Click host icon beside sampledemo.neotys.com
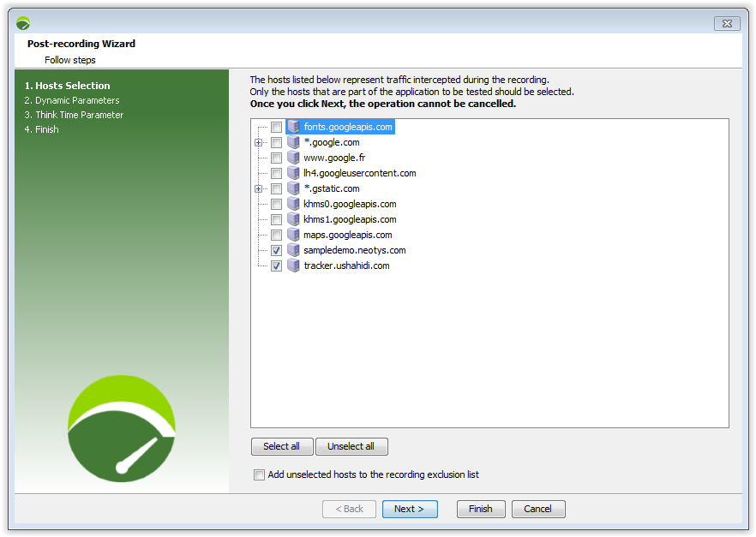 (293, 250)
